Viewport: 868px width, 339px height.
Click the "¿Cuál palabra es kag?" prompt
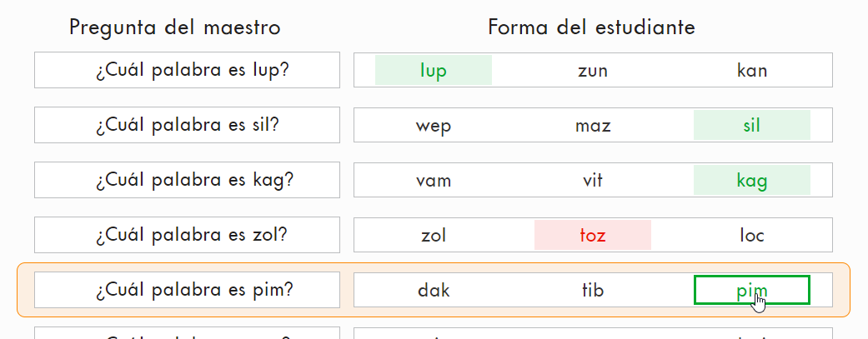click(187, 180)
